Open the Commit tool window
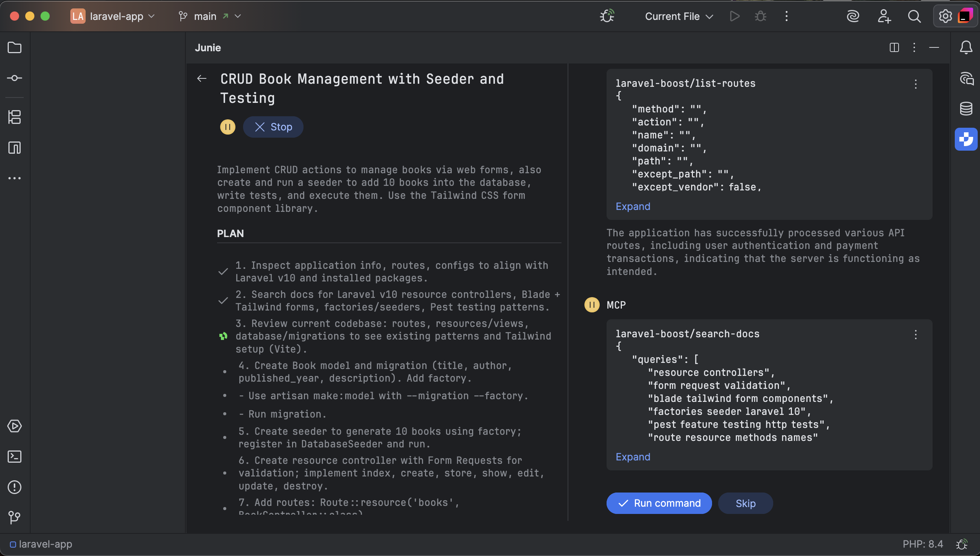The image size is (980, 556). (15, 78)
